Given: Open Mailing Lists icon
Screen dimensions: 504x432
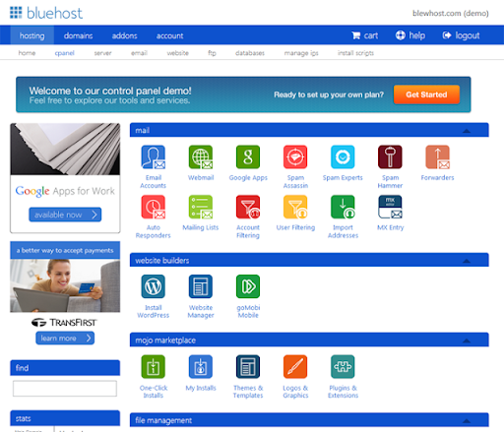Looking at the screenshot, I should pyautogui.click(x=201, y=207).
